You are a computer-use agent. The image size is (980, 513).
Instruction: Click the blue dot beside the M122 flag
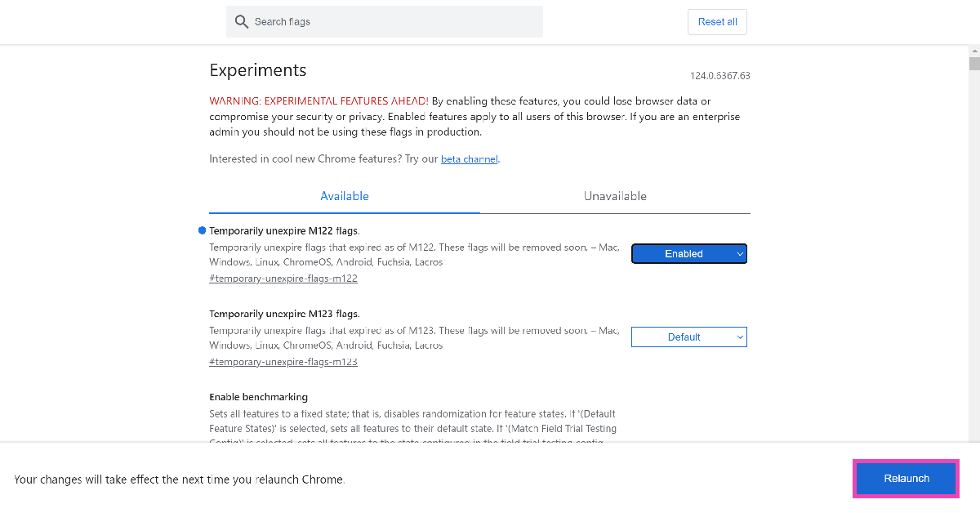click(201, 230)
